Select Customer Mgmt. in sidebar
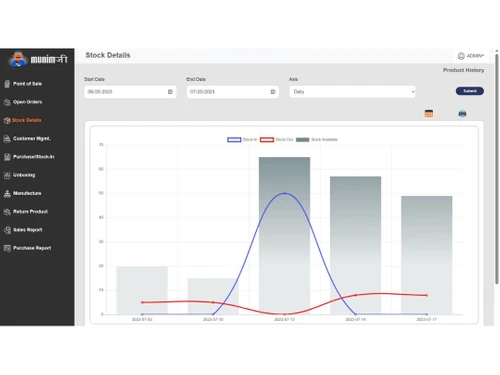Image resolution: width=500 pixels, height=375 pixels. 32,139
